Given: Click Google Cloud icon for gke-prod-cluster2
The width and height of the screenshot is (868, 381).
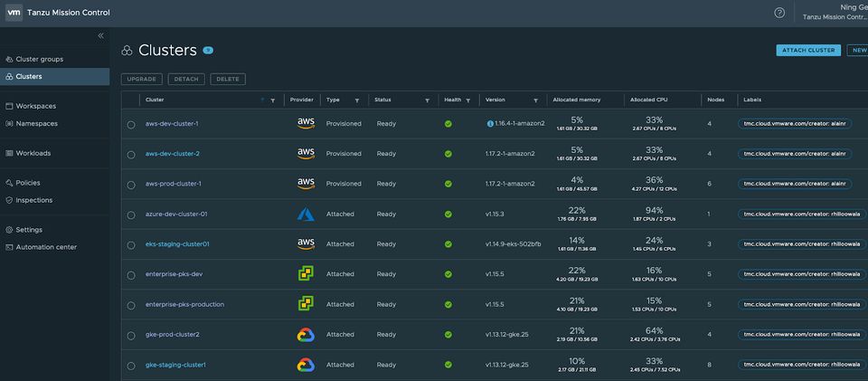Looking at the screenshot, I should pyautogui.click(x=306, y=335).
